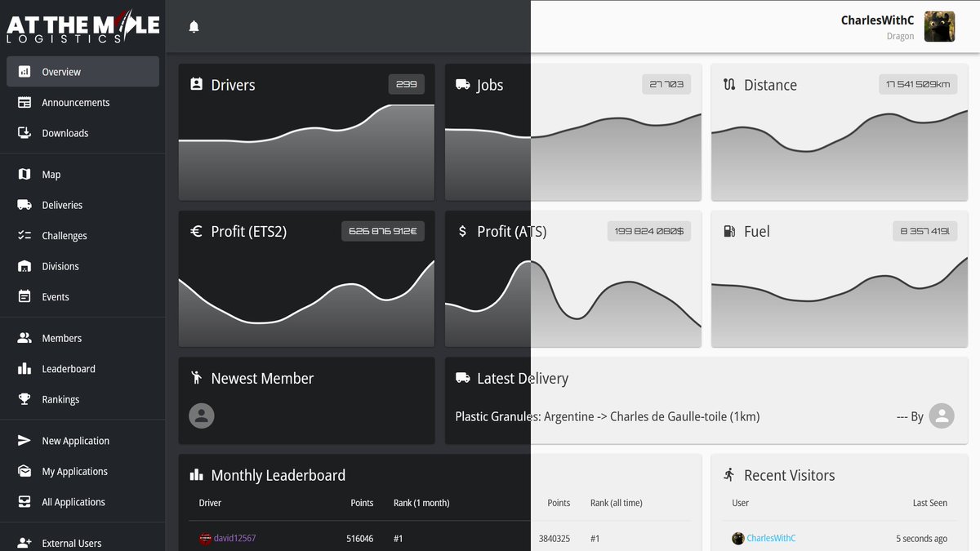Screen dimensions: 980x551
Task: Click the Divisions warehouse icon
Action: pyautogui.click(x=24, y=266)
